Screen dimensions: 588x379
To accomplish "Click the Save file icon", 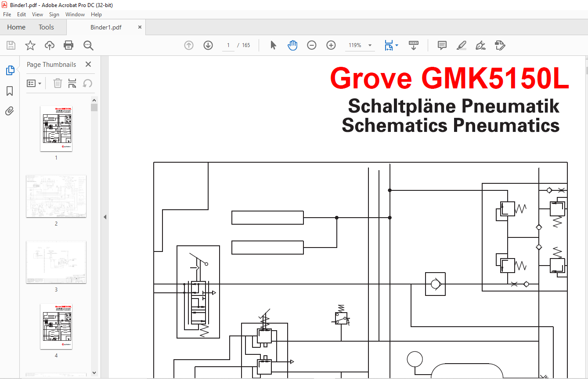I will click(11, 45).
